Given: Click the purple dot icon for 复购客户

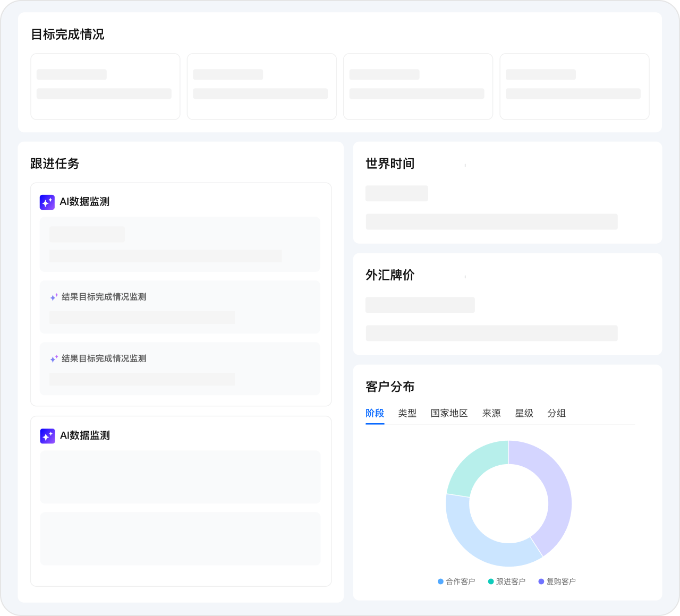Looking at the screenshot, I should click(540, 581).
